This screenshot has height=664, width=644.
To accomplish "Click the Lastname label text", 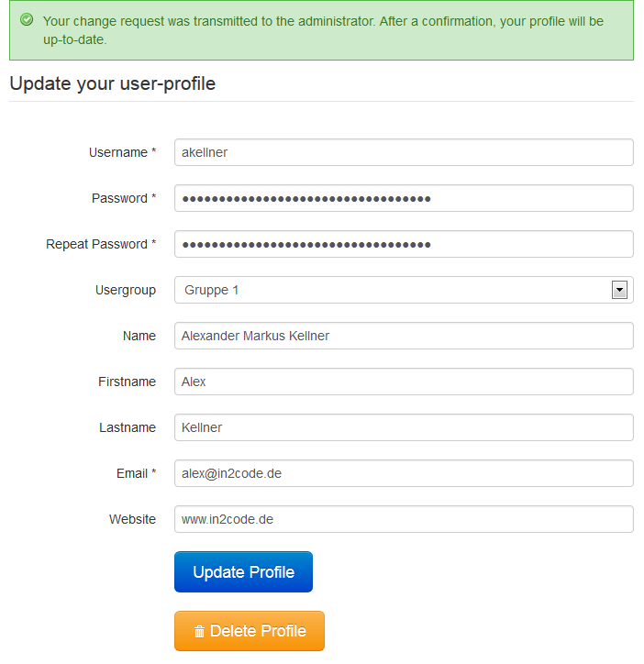I will pyautogui.click(x=128, y=427).
